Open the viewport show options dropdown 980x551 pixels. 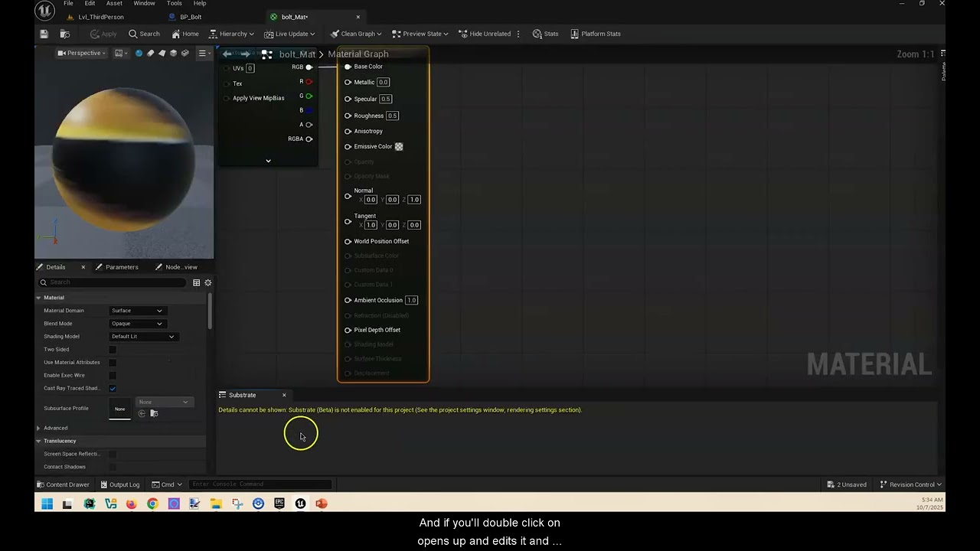(122, 53)
